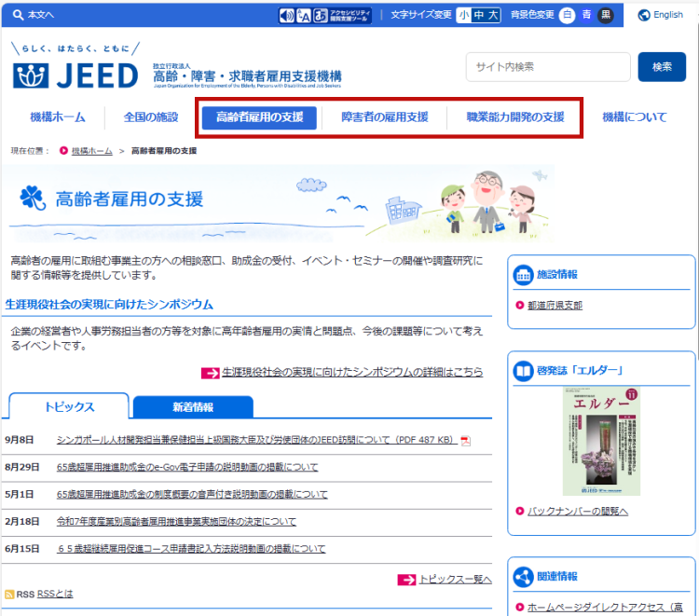Open 障害者の雇用支援 navigation item

click(385, 117)
